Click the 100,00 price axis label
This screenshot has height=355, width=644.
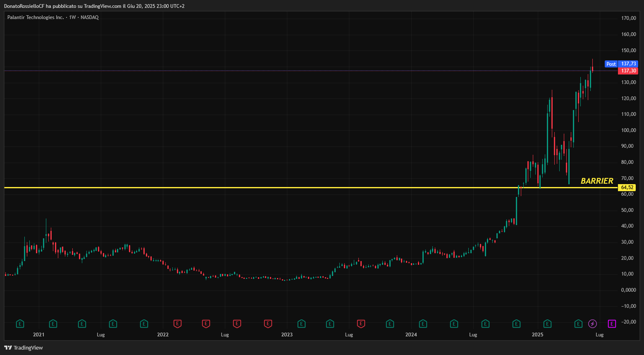pos(628,130)
